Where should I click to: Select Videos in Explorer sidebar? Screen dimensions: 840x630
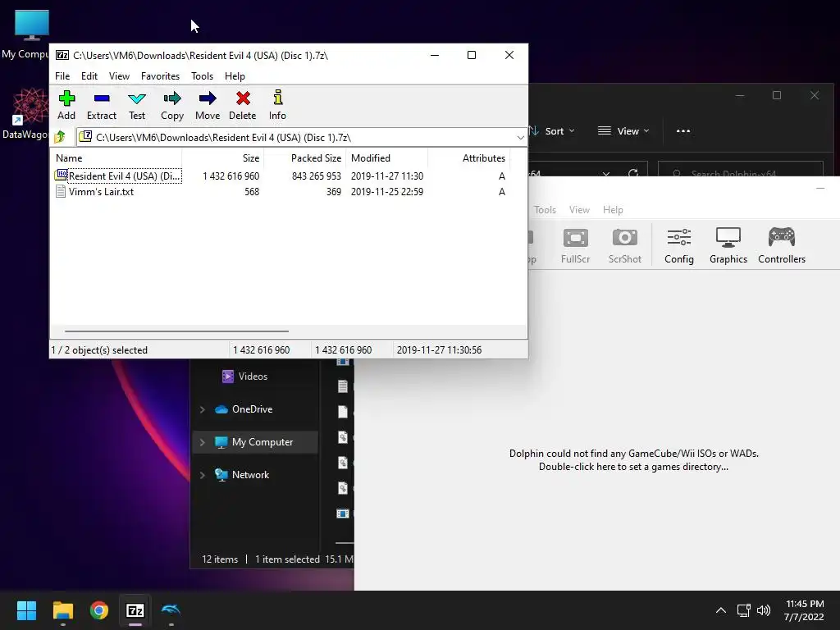253,376
